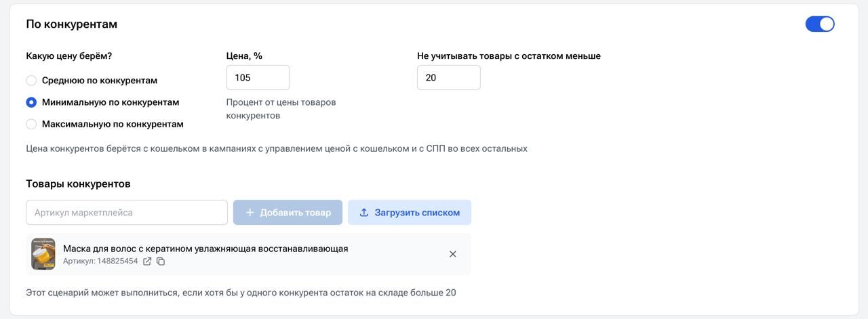Click label «Не учитывать товары с остатком меньше»
The image size is (868, 319).
pyautogui.click(x=509, y=56)
